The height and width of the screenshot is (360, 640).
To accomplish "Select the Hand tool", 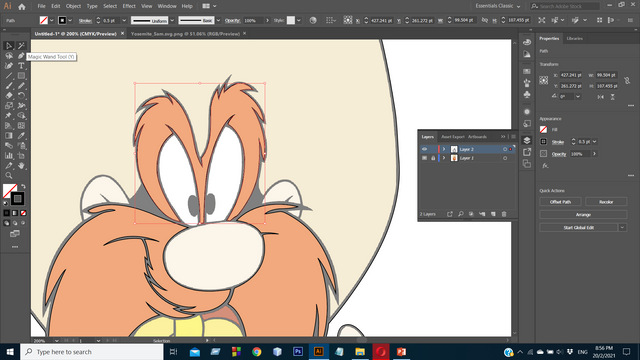I will point(21,165).
